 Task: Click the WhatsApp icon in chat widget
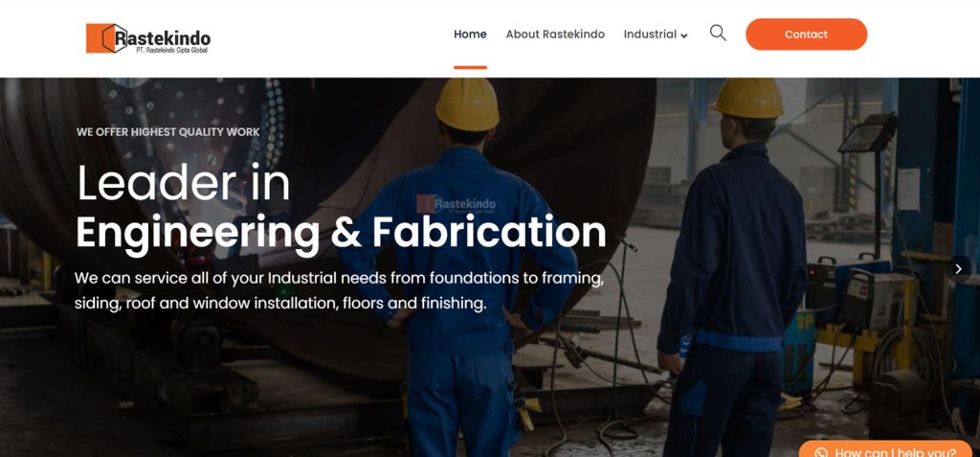[x=821, y=452]
